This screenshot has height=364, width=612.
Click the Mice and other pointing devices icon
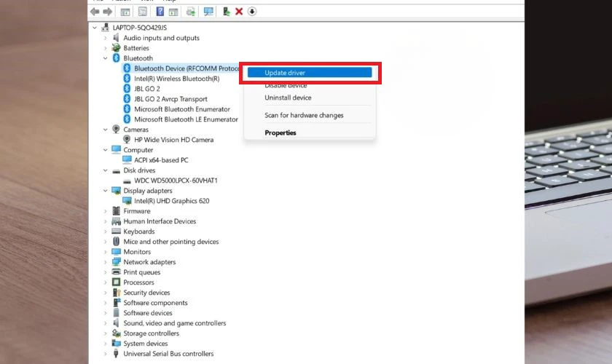(116, 242)
